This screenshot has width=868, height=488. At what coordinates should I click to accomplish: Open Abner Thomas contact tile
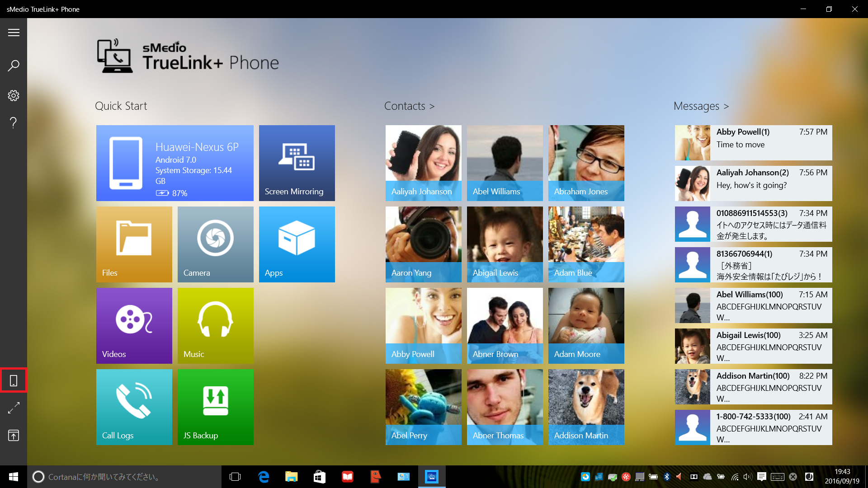click(x=505, y=407)
